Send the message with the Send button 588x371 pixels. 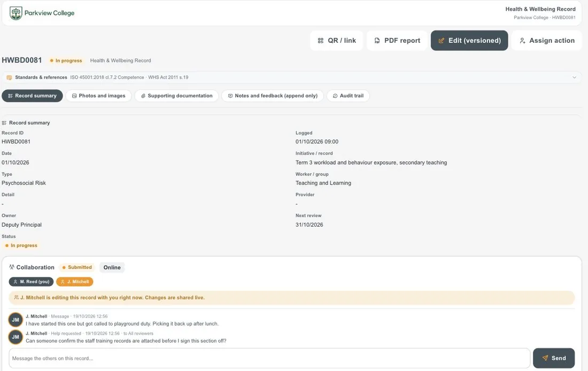pos(553,358)
